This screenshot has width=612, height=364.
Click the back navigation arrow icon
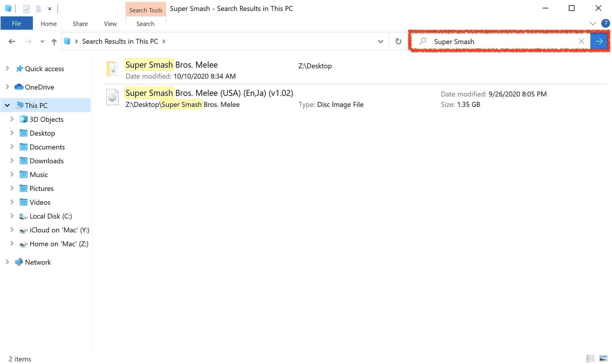pos(12,41)
